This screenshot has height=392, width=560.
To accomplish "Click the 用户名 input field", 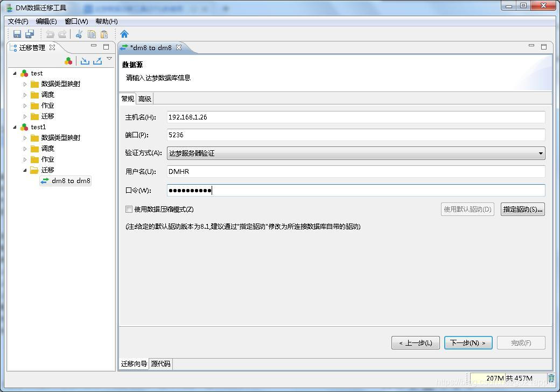I will pos(356,171).
